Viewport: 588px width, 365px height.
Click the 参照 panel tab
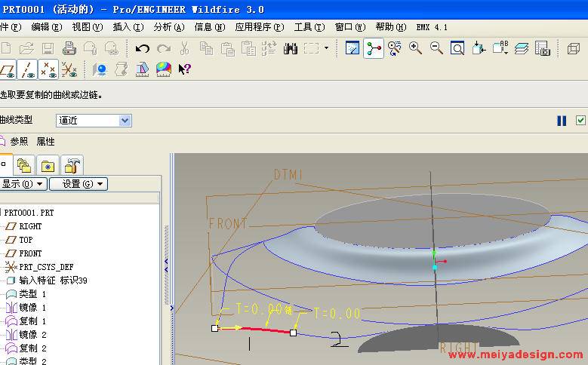coord(19,142)
